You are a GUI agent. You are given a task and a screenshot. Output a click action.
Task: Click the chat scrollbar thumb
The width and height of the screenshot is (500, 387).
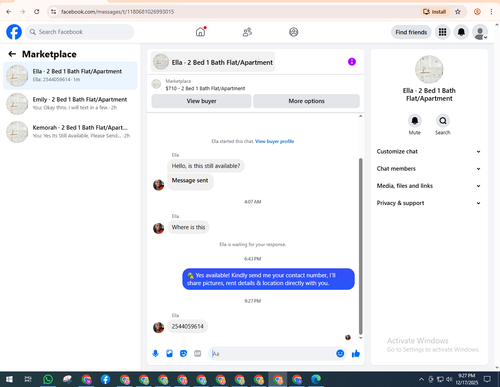coord(360,246)
